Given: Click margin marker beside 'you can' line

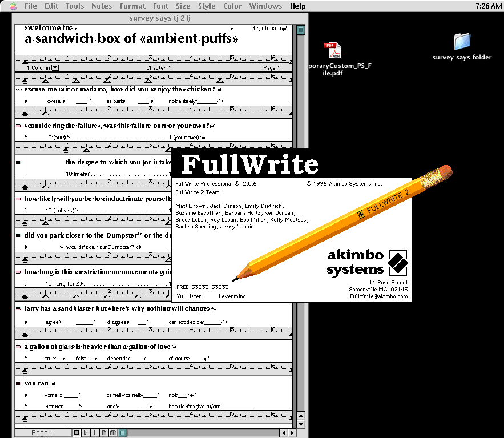Looking at the screenshot, I should [x=19, y=383].
